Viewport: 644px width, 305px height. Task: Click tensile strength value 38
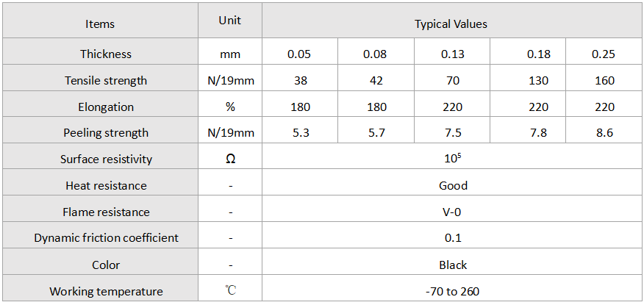tap(300, 80)
